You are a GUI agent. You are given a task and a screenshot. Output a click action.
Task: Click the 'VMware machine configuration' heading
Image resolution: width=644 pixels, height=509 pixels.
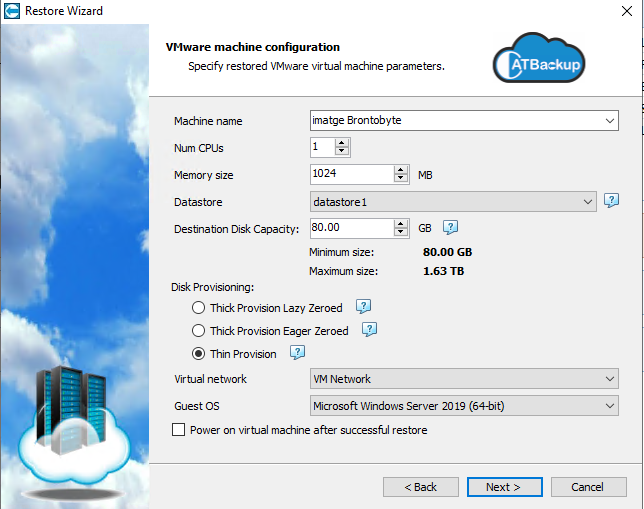(253, 47)
